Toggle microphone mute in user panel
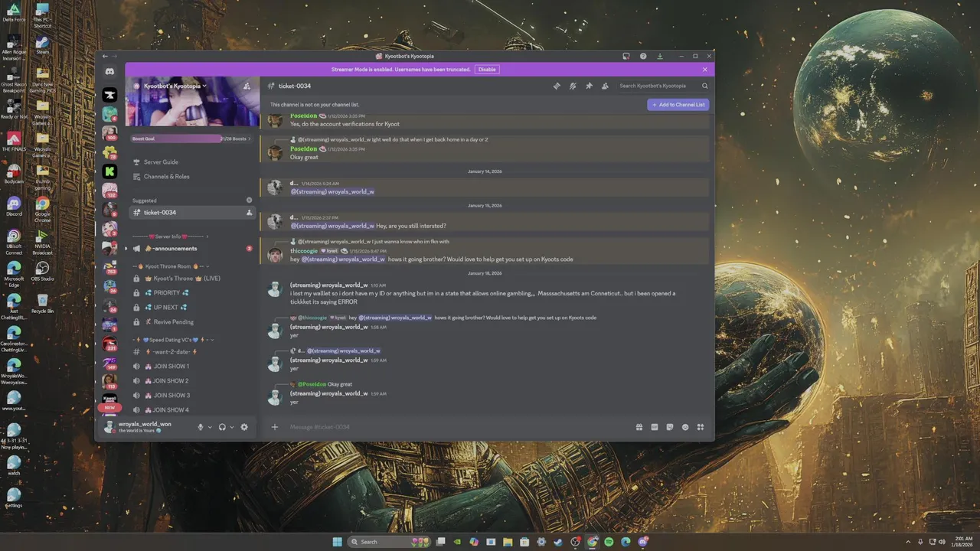980x551 pixels. [201, 427]
